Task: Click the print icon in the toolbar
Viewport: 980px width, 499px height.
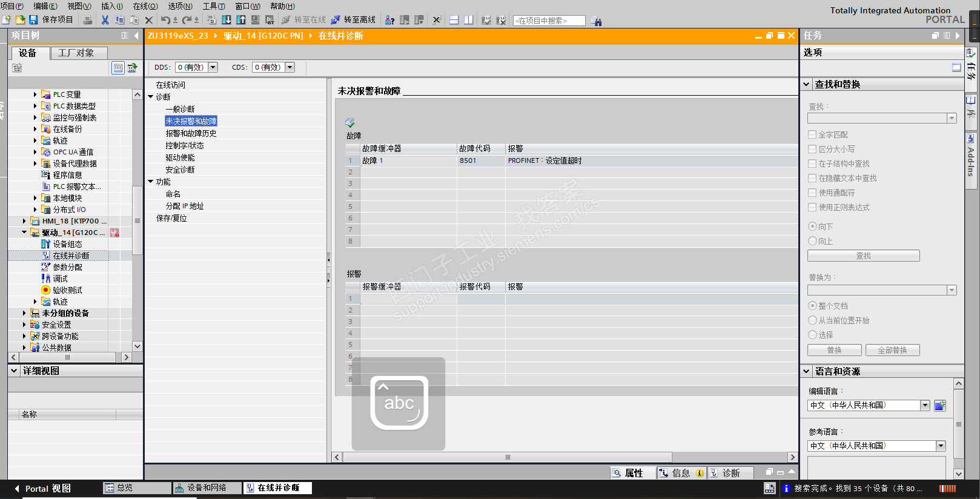Action: tap(88, 20)
